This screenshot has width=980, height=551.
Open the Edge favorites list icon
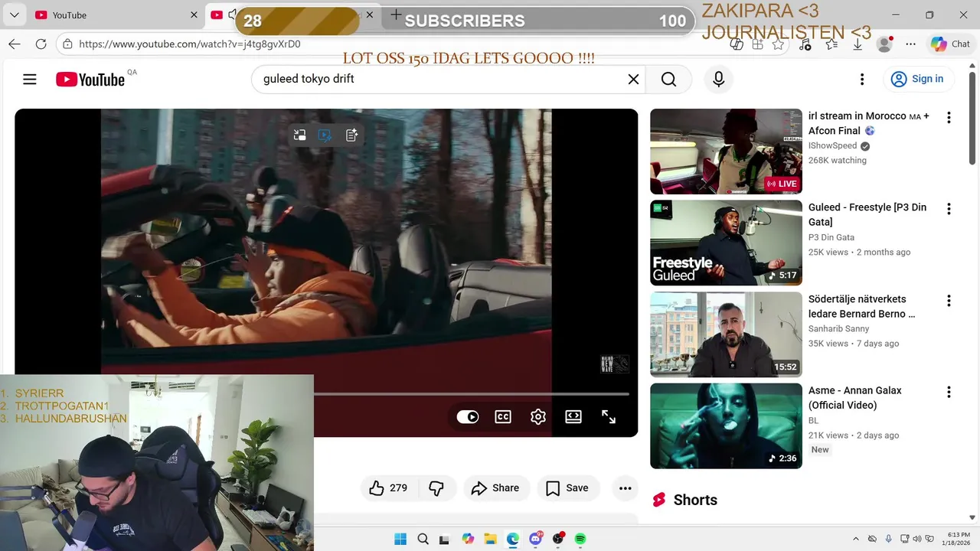[x=831, y=44]
